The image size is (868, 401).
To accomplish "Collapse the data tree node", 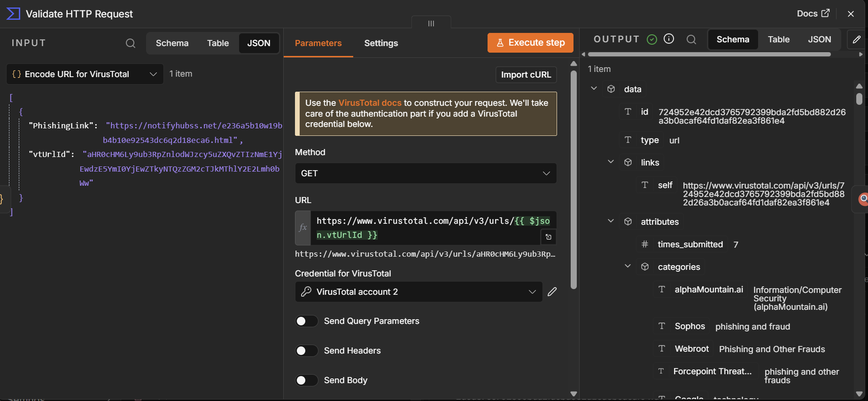I will click(x=594, y=88).
